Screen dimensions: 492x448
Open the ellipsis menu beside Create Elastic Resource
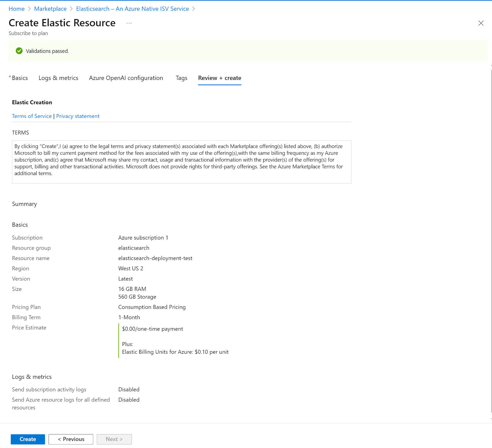(129, 23)
